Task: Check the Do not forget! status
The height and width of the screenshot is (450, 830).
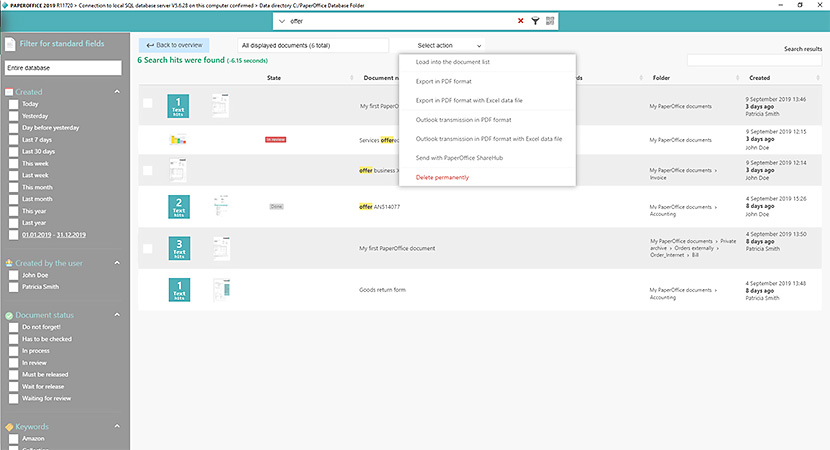Action: click(x=14, y=327)
